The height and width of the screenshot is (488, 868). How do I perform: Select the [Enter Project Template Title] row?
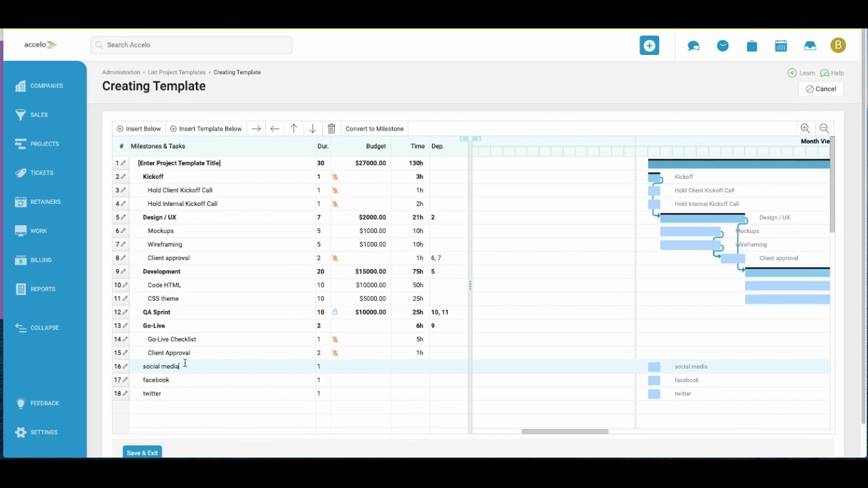[x=179, y=163]
